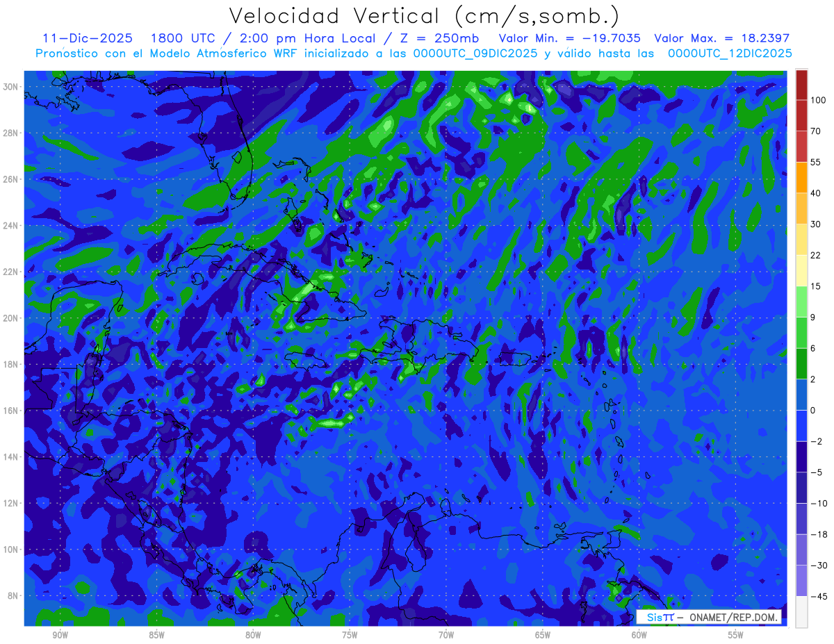This screenshot has width=834, height=644.
Task: Click the colorbar value label 15
Action: click(x=816, y=286)
